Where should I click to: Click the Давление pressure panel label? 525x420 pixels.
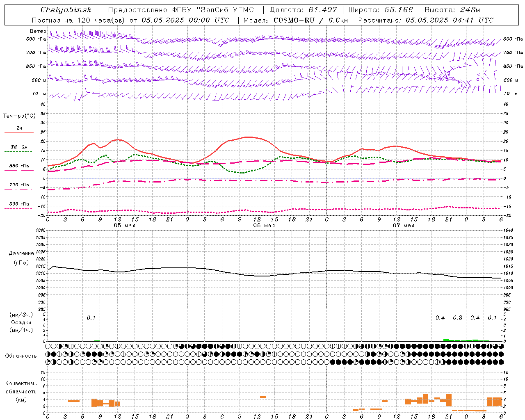click(21, 253)
